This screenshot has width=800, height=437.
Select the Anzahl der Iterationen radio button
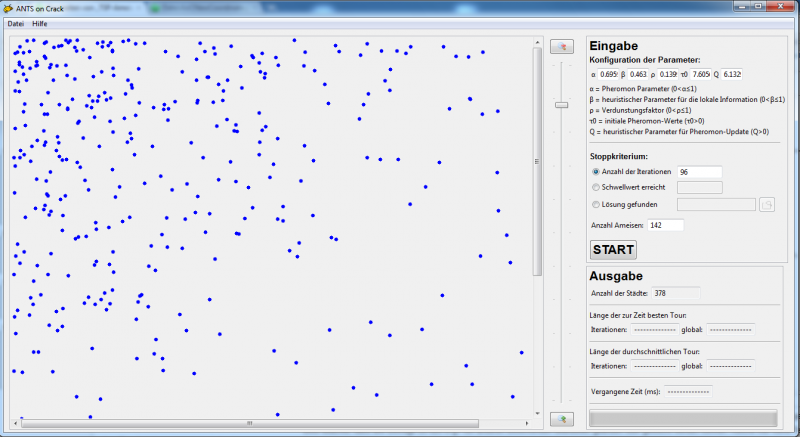pos(597,172)
